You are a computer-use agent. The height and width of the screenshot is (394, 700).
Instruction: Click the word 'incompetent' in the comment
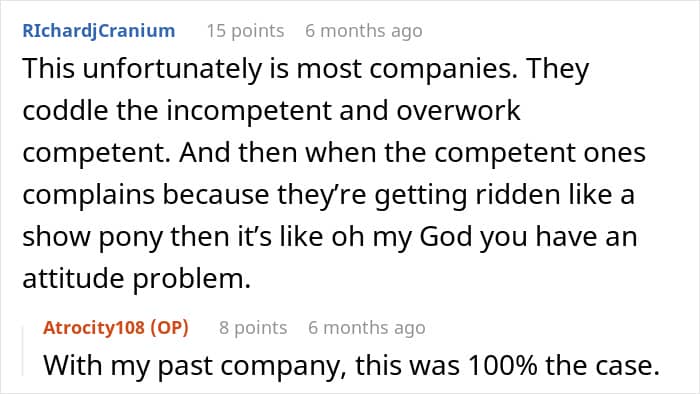coord(249,111)
